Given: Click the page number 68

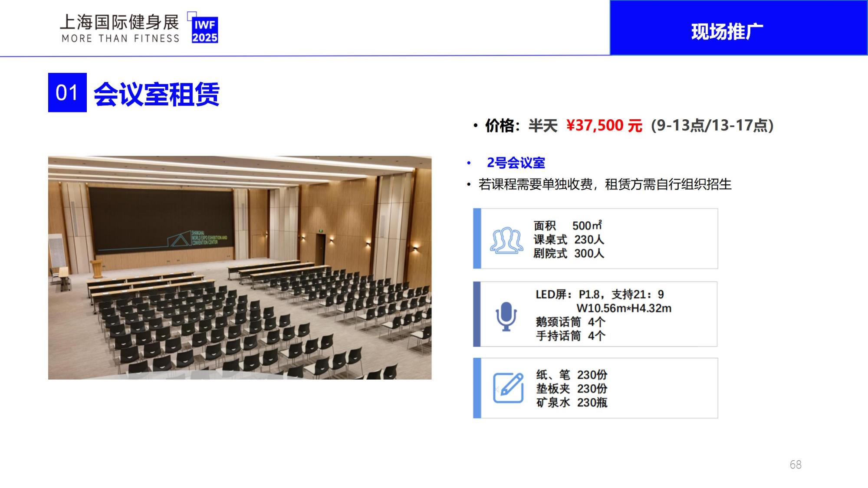Looking at the screenshot, I should click(x=796, y=465).
